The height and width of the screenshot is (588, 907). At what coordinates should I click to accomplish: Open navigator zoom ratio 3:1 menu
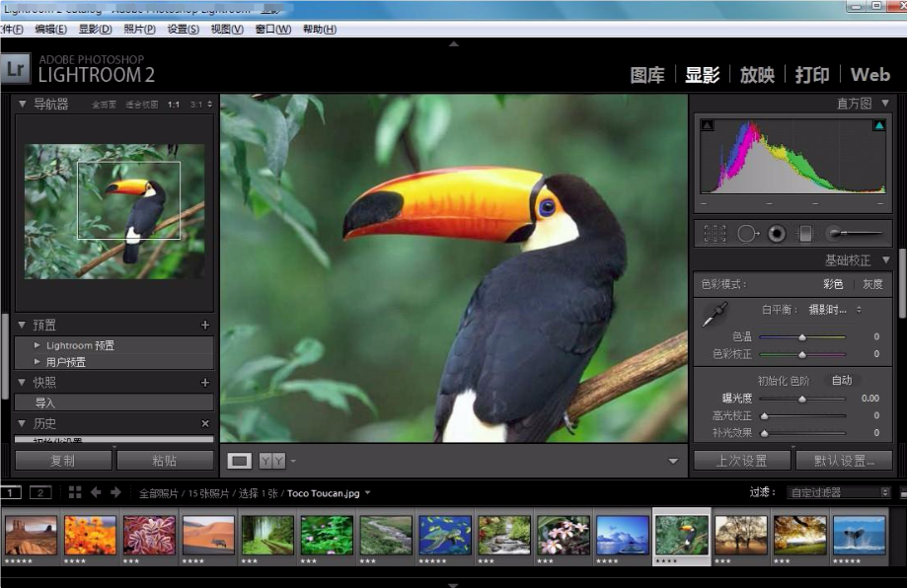point(201,105)
